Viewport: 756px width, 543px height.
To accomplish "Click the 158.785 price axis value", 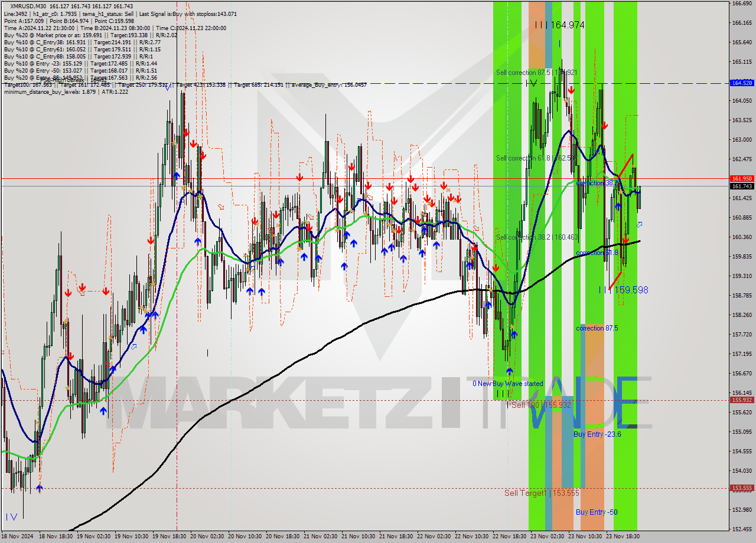I will 742,296.
